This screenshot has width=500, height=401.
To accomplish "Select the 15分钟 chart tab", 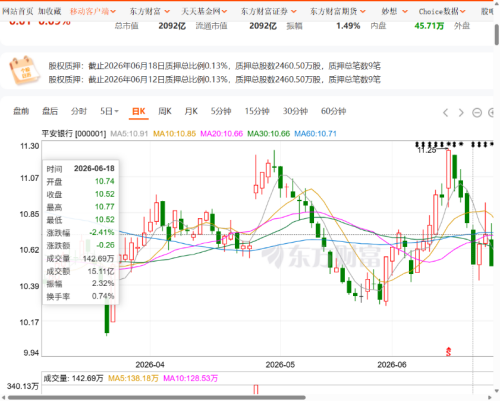I will 257,111.
